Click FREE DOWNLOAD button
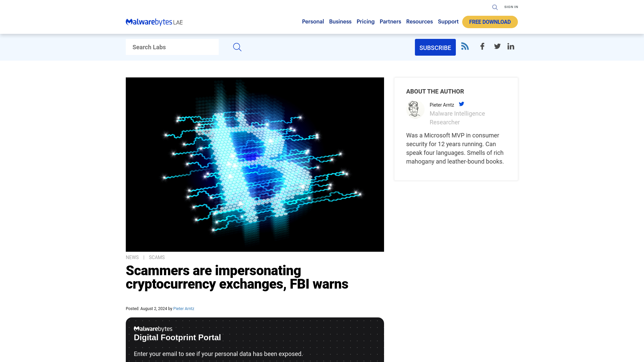The image size is (644, 362). (x=490, y=22)
